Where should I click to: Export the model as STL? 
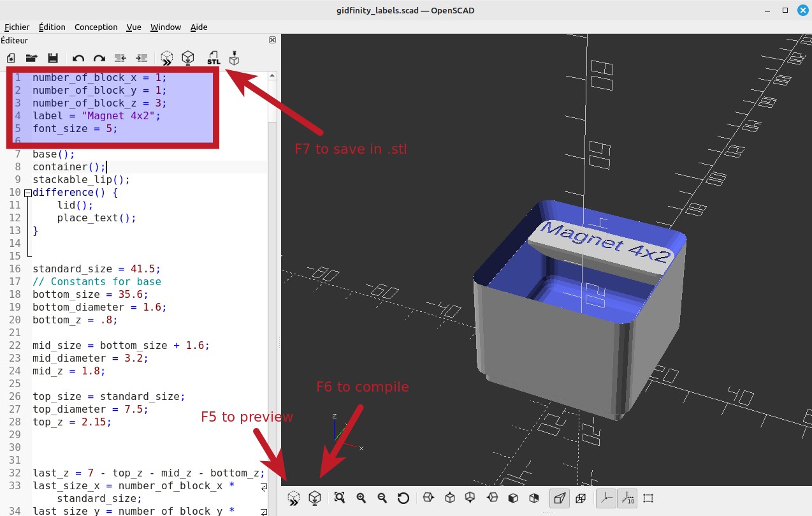(x=214, y=58)
